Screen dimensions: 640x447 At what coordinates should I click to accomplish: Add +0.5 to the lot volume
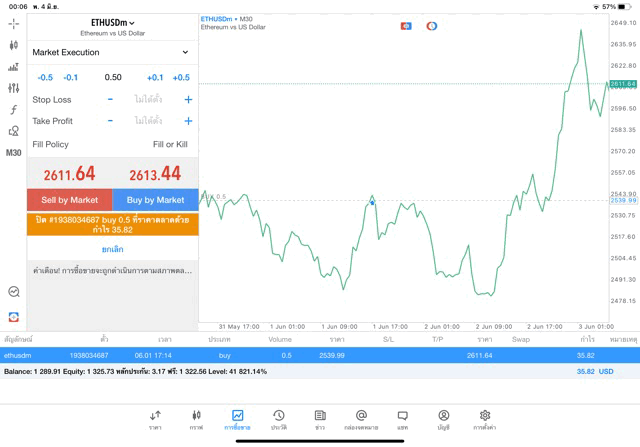pyautogui.click(x=180, y=77)
